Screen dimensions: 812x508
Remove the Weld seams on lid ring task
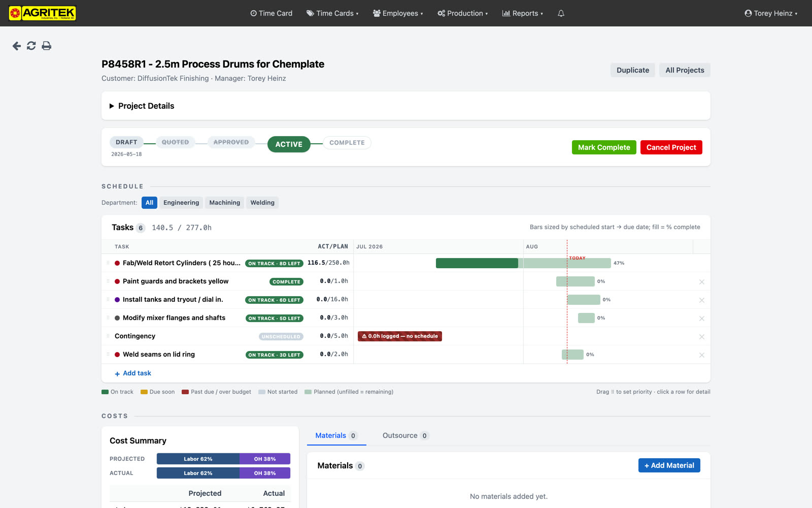[702, 355]
